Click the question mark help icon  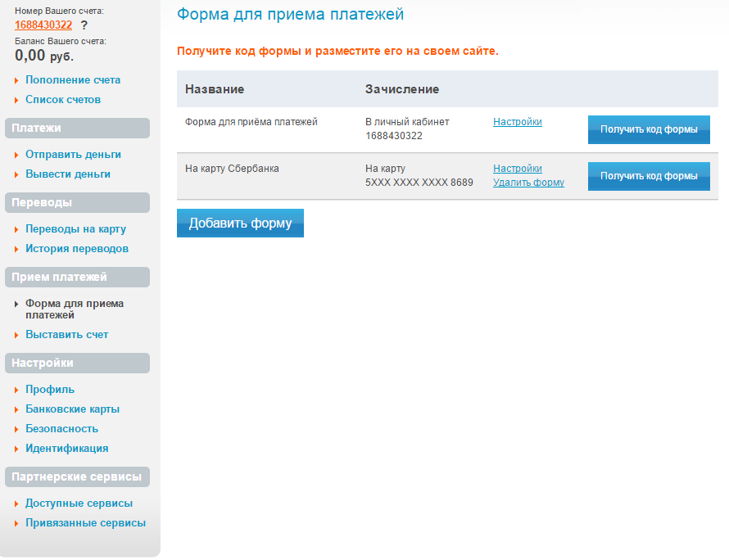point(84,25)
